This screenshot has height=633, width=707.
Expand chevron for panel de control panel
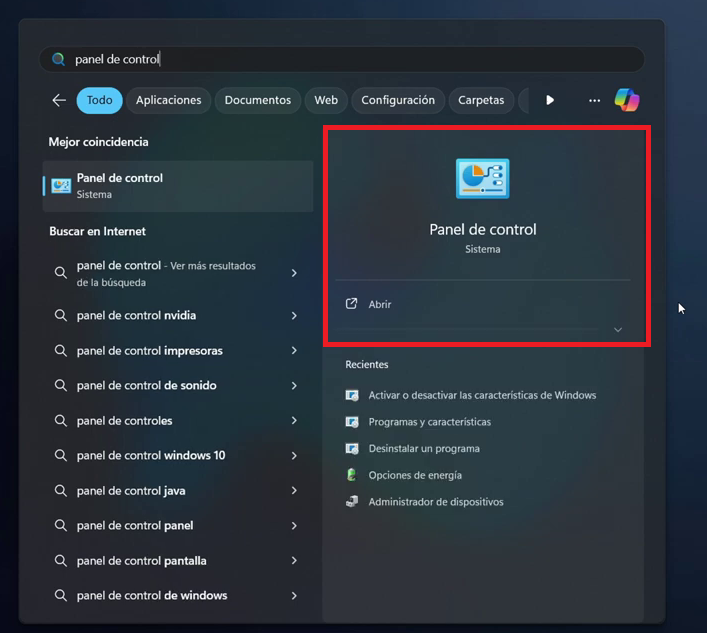coord(294,526)
